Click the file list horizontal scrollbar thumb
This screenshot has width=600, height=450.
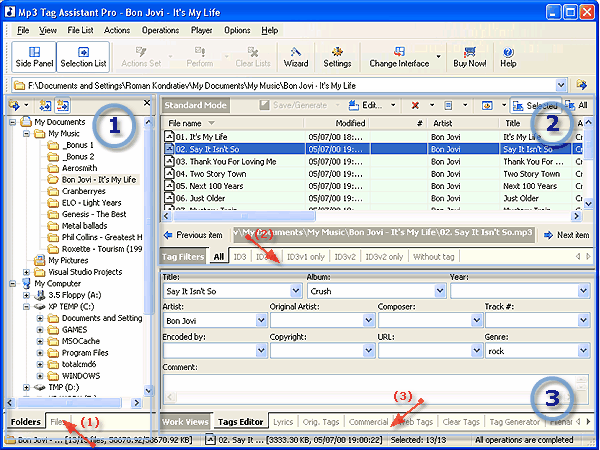[x=244, y=216]
